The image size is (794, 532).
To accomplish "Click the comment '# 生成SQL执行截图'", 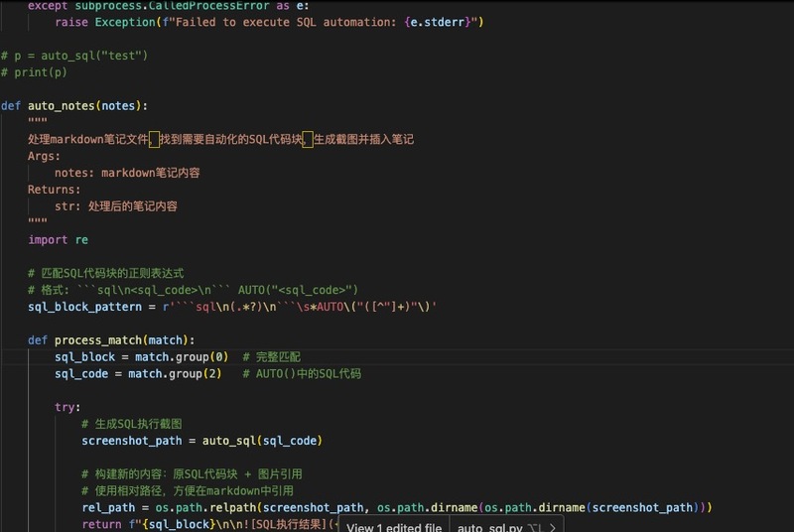I will 132,424.
